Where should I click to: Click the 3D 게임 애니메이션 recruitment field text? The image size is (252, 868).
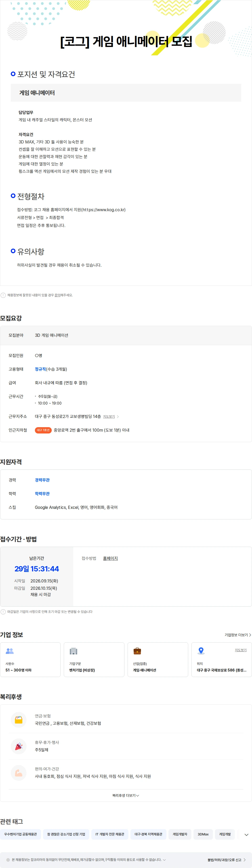click(51, 335)
